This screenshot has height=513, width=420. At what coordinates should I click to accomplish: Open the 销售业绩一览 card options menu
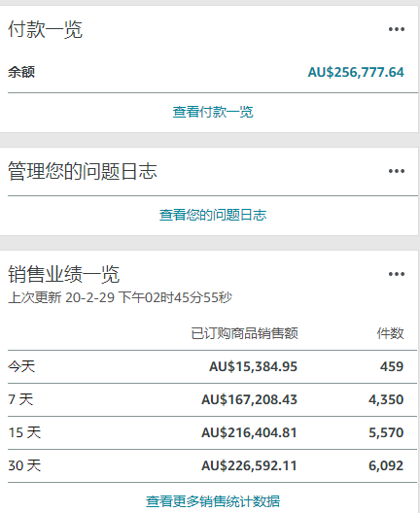tap(397, 274)
